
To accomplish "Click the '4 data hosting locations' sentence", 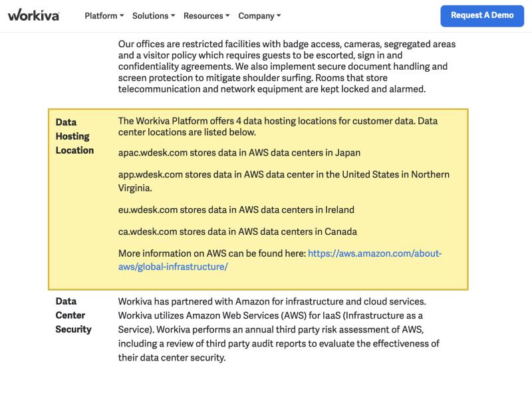I will pos(278,126).
